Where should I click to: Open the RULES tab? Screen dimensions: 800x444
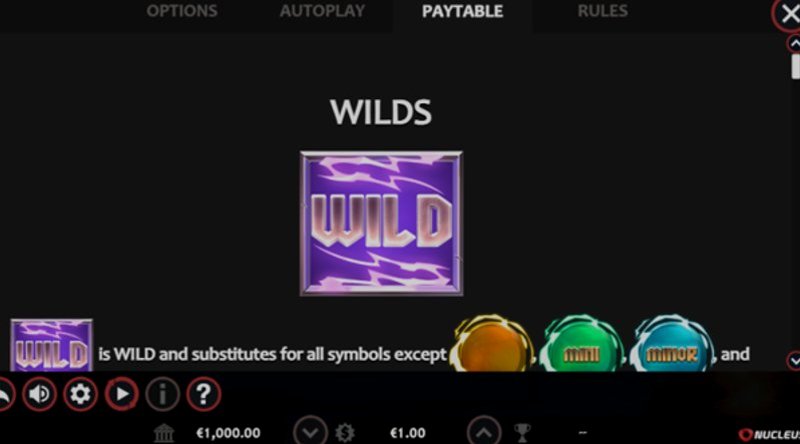coord(603,11)
